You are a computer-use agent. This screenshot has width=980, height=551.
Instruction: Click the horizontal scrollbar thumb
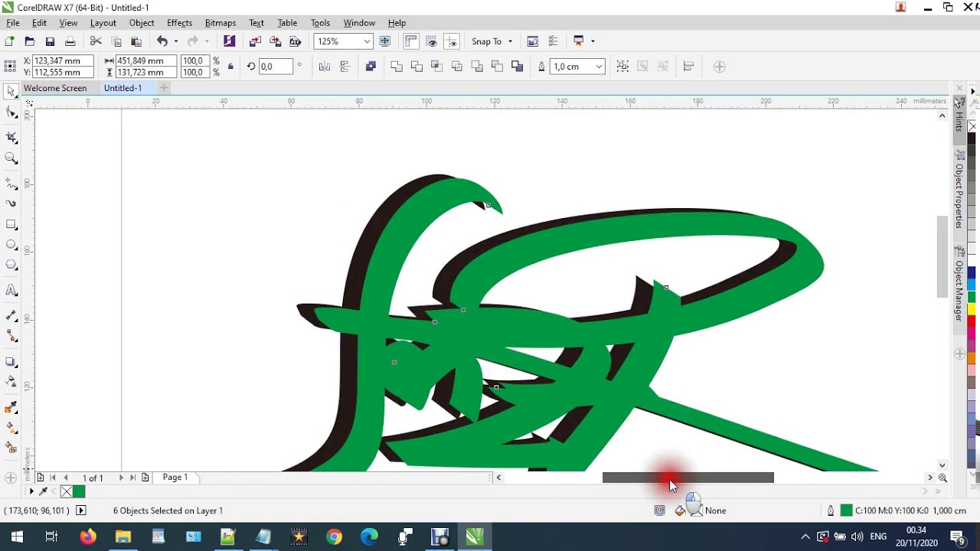[688, 478]
